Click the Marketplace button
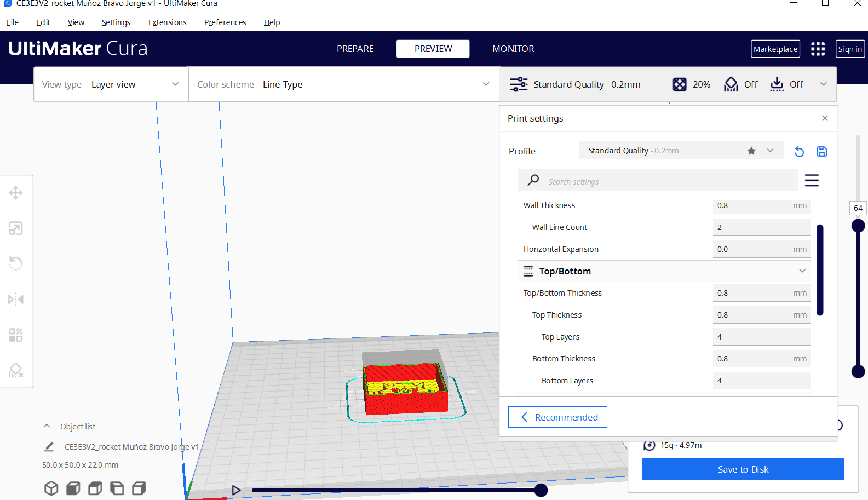 point(775,49)
